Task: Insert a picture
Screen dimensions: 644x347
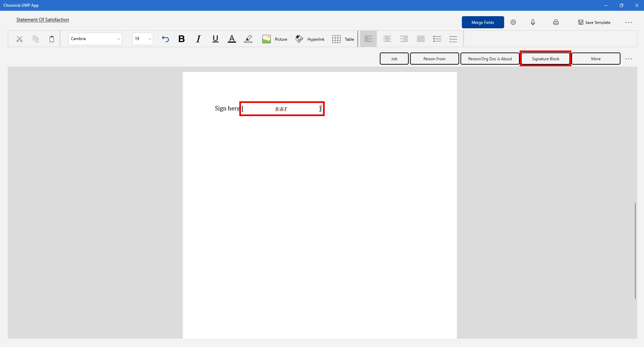Action: click(x=275, y=39)
